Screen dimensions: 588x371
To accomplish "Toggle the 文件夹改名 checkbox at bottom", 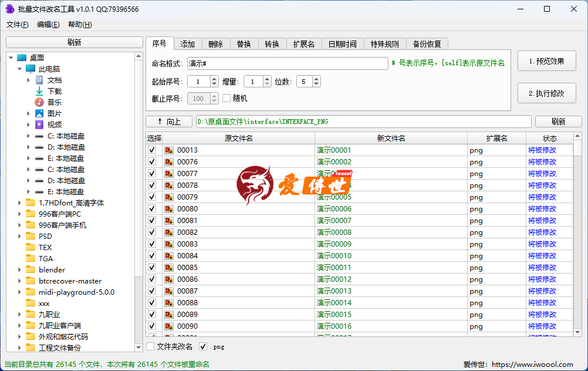I will pos(150,346).
